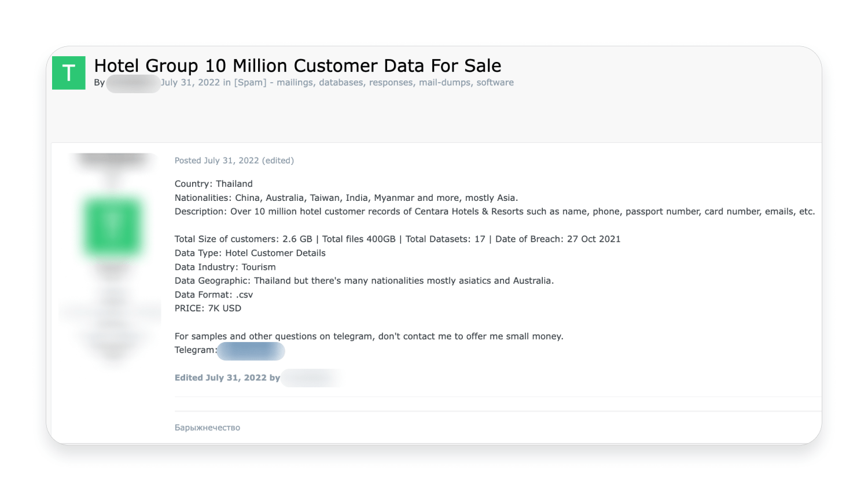Screen dimensions: 868x492
Task: Open the blurred author name after "By"
Action: (x=133, y=83)
